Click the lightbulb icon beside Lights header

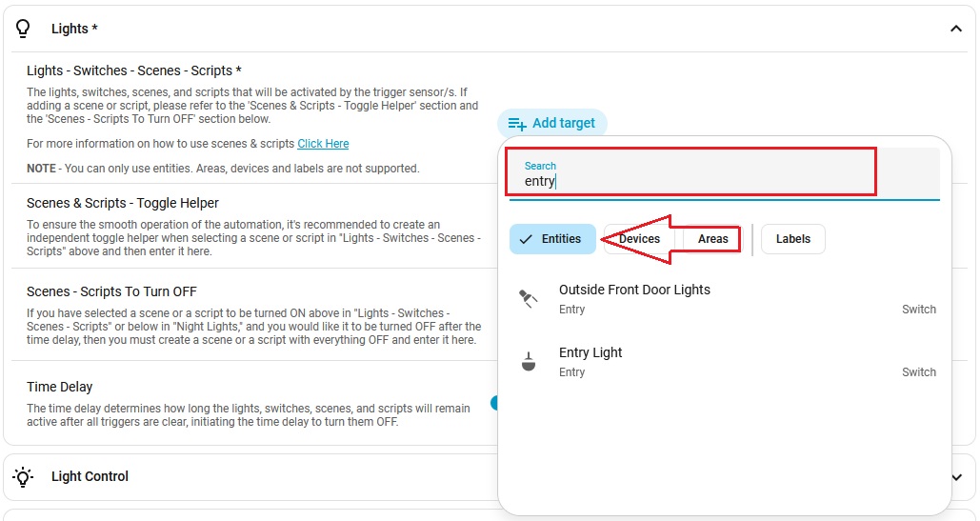click(24, 29)
